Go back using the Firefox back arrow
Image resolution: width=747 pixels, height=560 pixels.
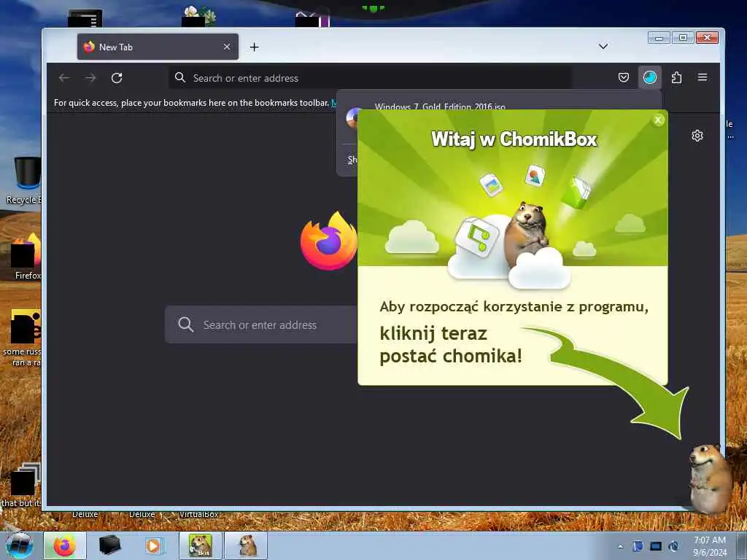[x=64, y=77]
